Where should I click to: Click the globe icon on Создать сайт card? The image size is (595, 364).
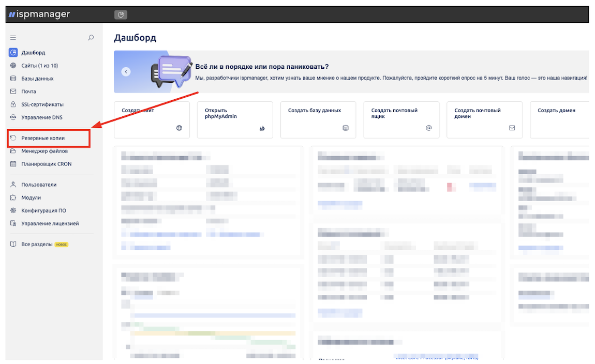(180, 128)
